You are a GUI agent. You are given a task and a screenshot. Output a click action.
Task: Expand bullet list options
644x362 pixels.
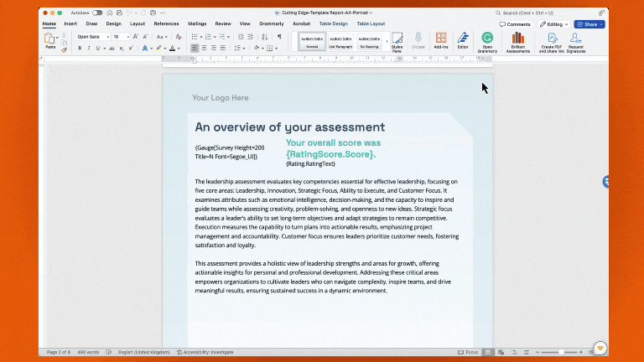[201, 37]
